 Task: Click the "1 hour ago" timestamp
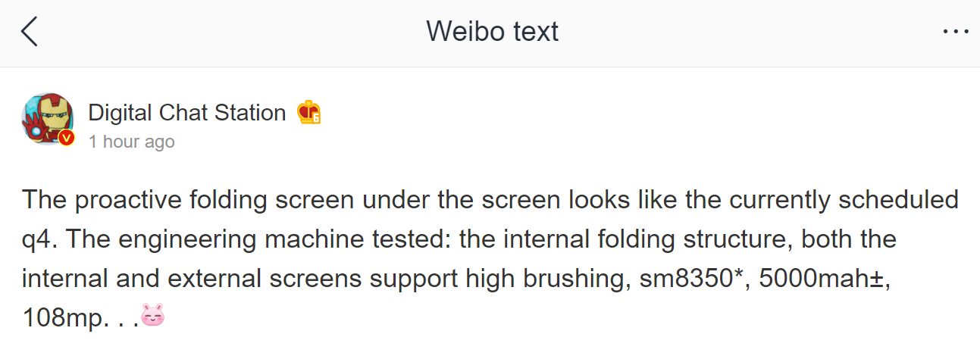[x=131, y=142]
